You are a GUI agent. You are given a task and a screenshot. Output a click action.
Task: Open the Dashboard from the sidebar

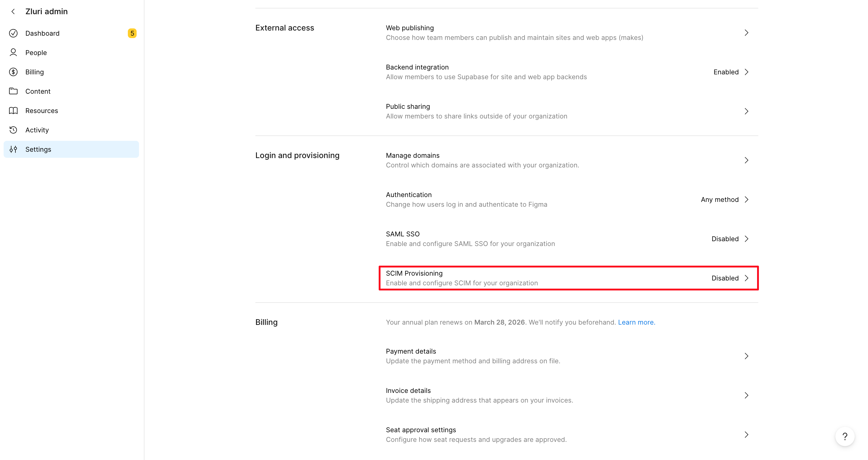42,33
